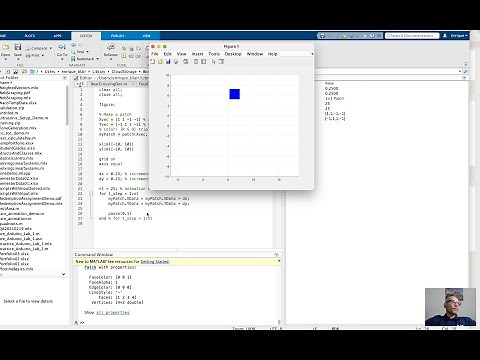The image size is (480, 360).
Task: Open the File menu in Figure 1
Action: (x=155, y=54)
